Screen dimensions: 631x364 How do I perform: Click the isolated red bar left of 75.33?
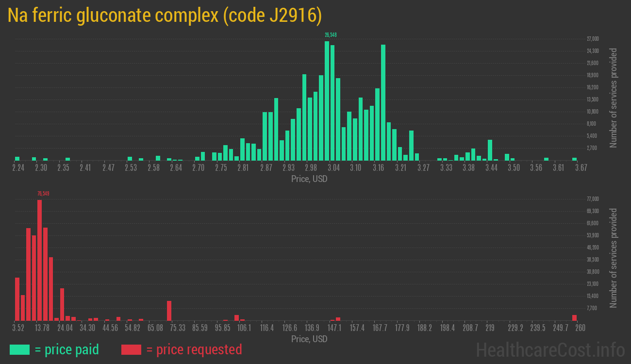click(169, 311)
